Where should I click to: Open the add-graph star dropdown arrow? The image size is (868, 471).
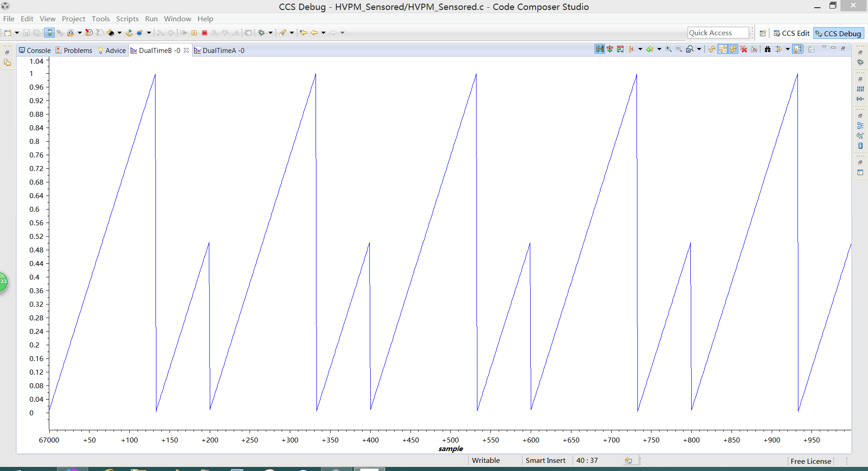point(659,49)
